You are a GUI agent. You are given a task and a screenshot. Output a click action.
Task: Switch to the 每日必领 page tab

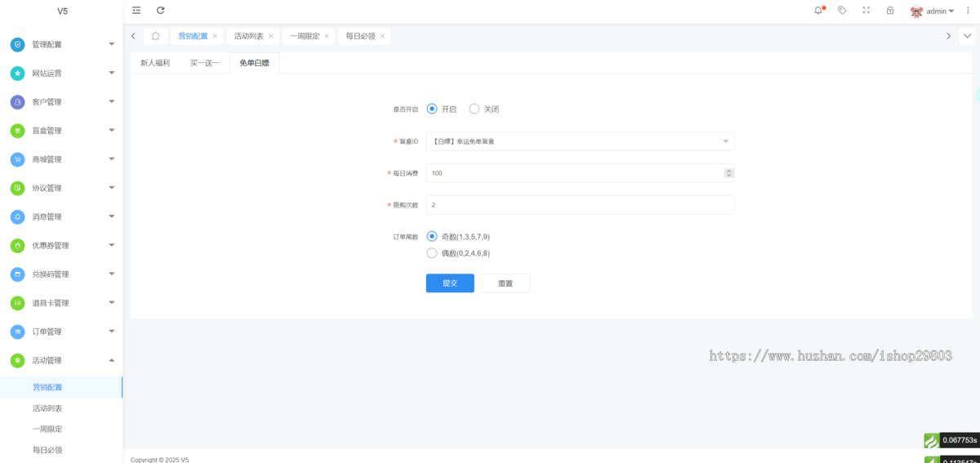pos(360,36)
